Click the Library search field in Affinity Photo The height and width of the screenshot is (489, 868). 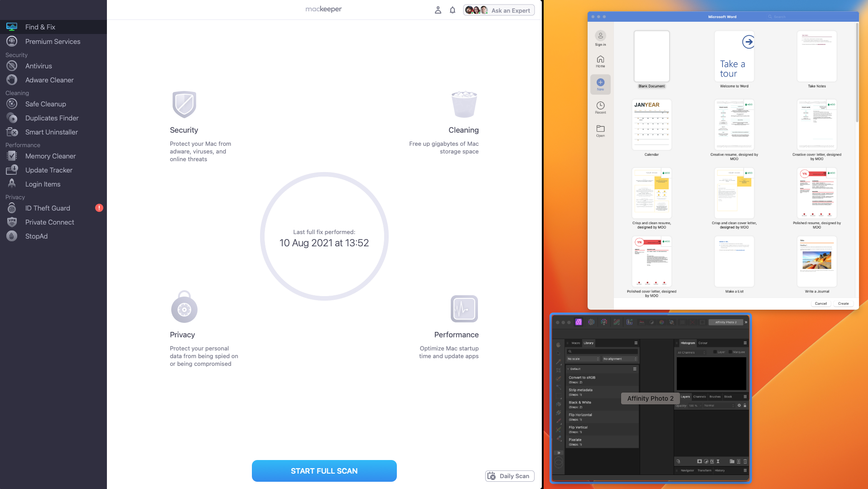[602, 351]
